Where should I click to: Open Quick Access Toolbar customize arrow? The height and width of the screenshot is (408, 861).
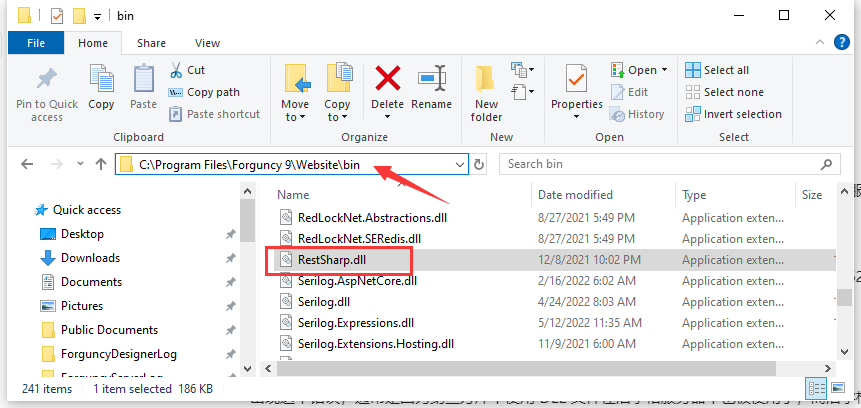tap(97, 16)
